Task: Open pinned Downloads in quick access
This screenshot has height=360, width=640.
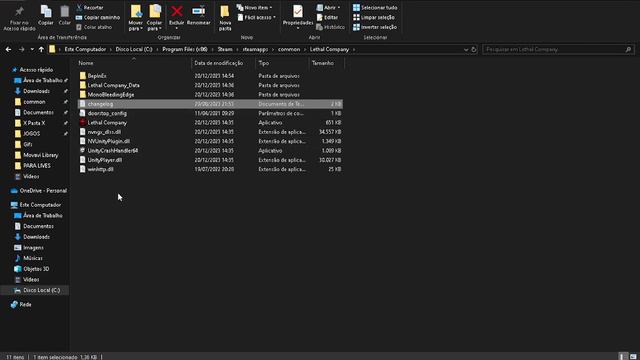Action: click(36, 91)
